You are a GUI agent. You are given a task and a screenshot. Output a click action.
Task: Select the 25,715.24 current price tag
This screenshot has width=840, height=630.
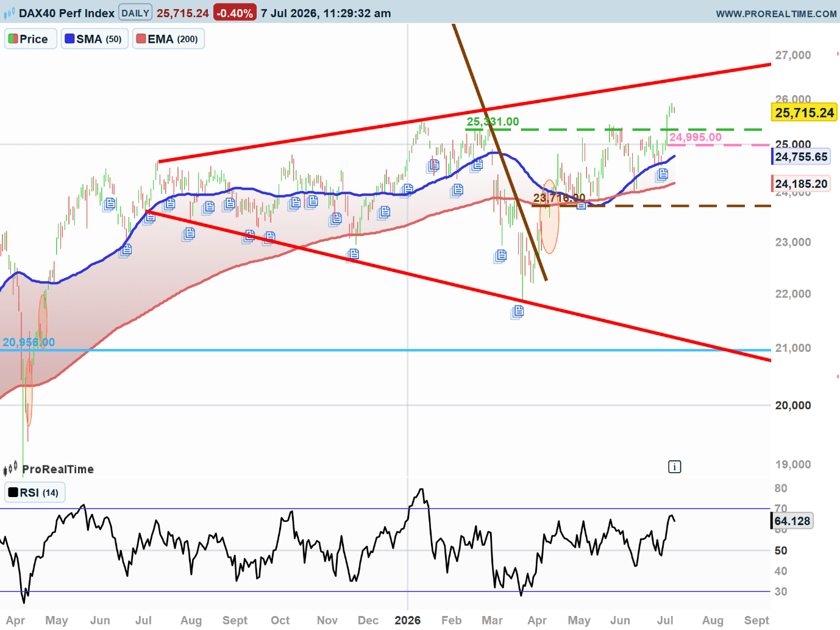(x=804, y=112)
